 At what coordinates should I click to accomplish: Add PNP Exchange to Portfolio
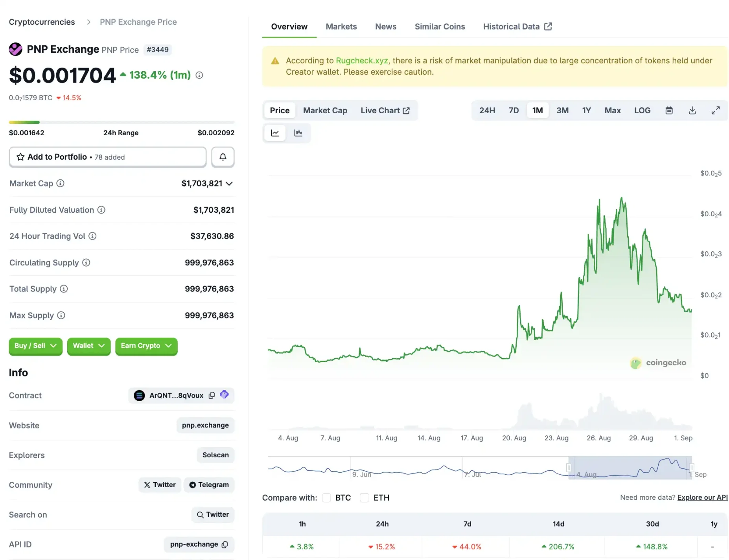click(x=107, y=157)
